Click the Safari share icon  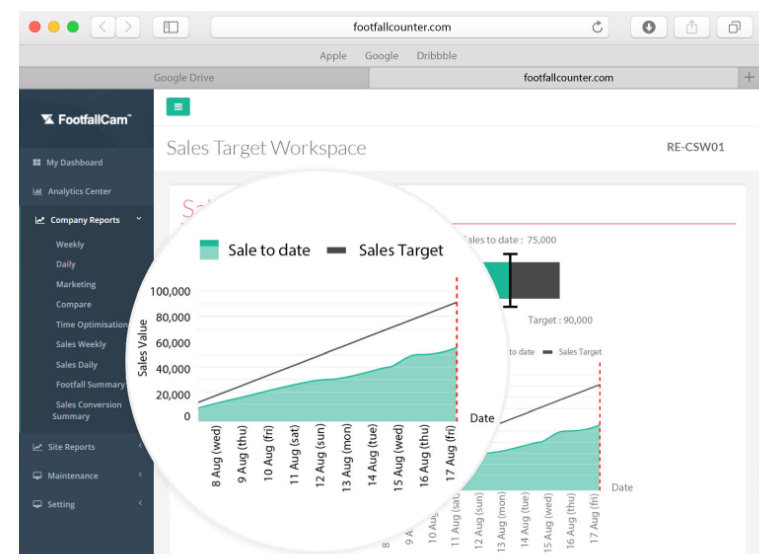pos(692,27)
